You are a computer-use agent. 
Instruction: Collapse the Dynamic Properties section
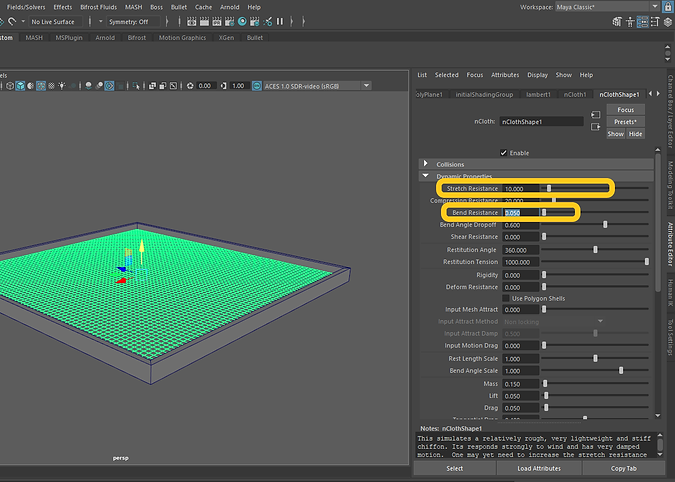pyautogui.click(x=426, y=176)
